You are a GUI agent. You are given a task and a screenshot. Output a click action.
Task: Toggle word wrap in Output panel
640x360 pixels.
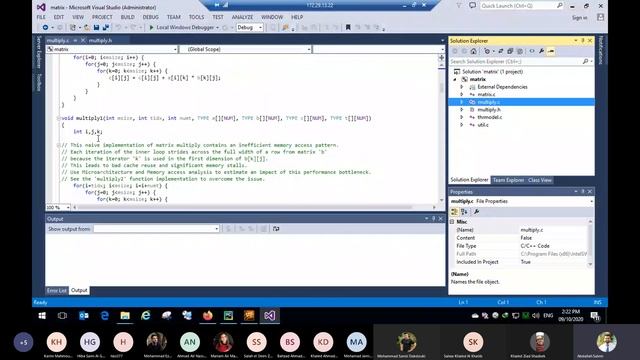point(276,229)
